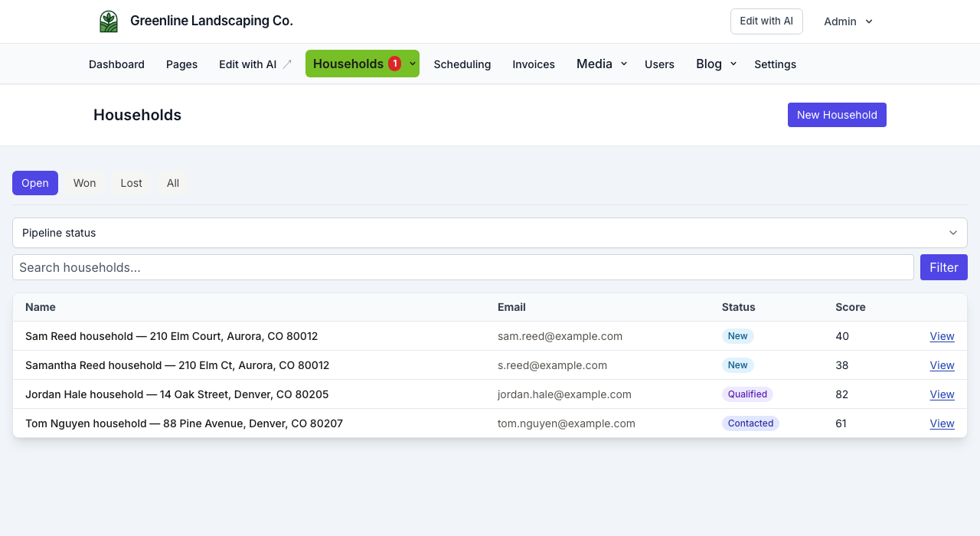Viewport: 980px width, 536px height.
Task: Click the external-link arrow beside Edit with AI
Action: [x=287, y=64]
